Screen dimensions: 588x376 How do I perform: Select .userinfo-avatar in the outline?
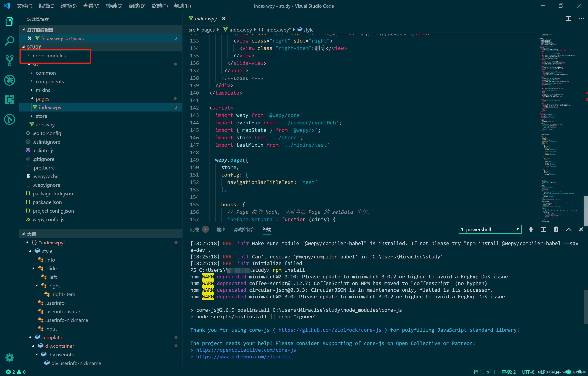101,312
